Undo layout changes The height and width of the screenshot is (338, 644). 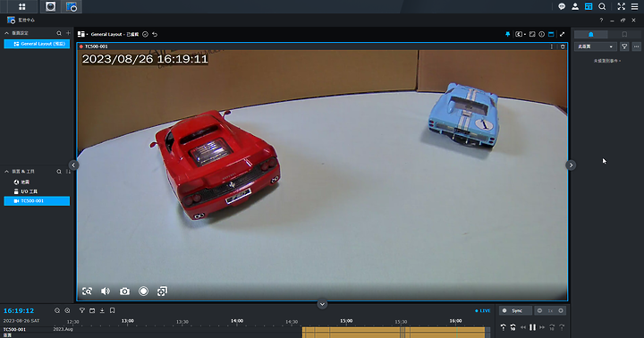coord(155,35)
